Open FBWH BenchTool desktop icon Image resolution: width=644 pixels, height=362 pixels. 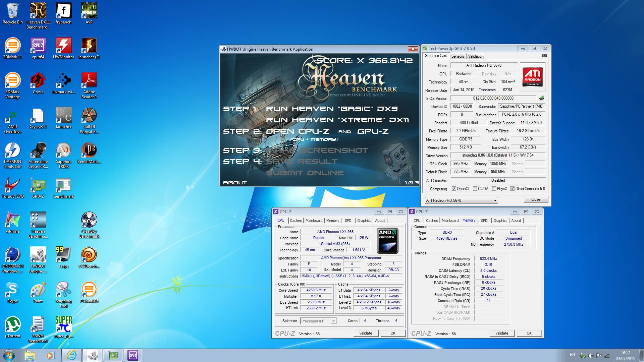pos(38,329)
